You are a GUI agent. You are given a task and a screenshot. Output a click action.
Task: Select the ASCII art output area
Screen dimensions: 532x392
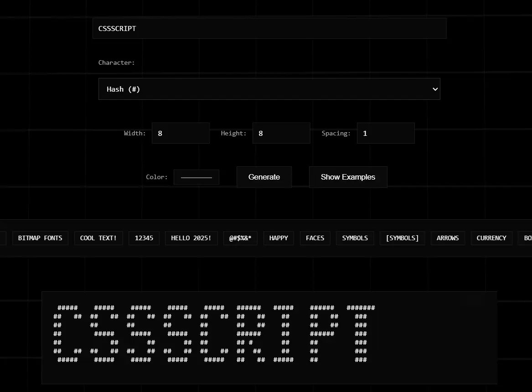point(269,337)
